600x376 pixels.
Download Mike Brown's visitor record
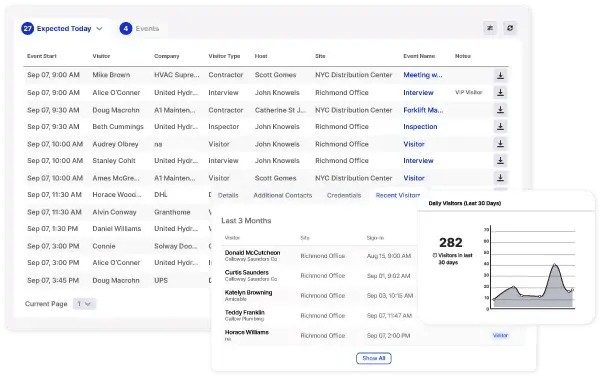[500, 75]
